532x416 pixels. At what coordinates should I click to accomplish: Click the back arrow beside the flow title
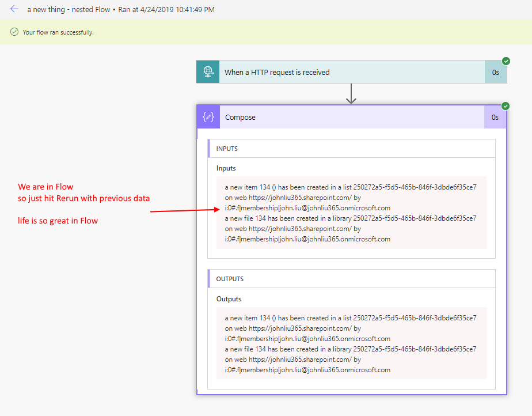point(14,9)
